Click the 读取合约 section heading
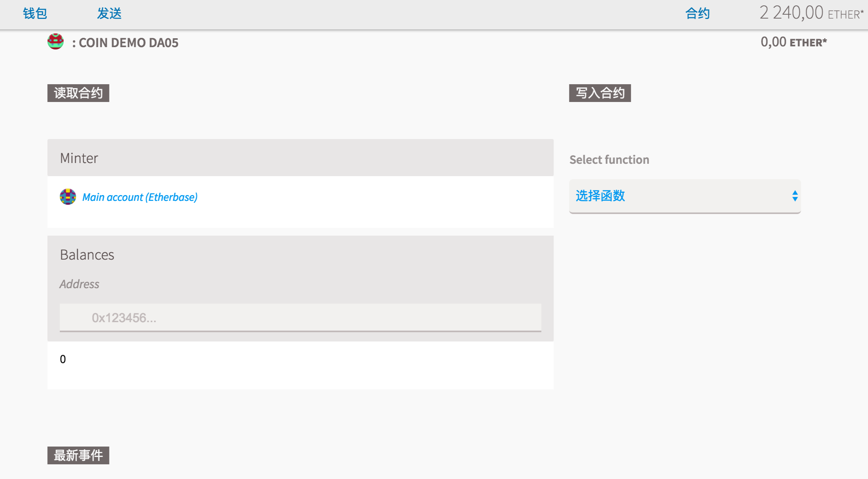 78,93
